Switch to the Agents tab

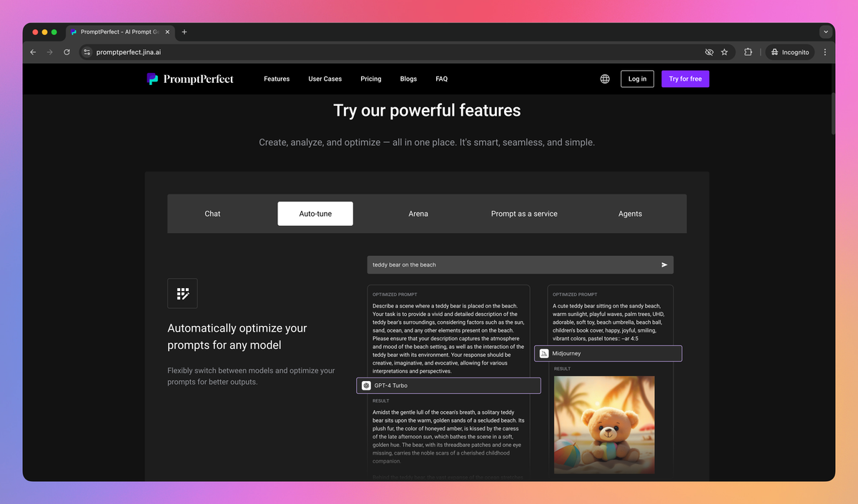pyautogui.click(x=630, y=214)
